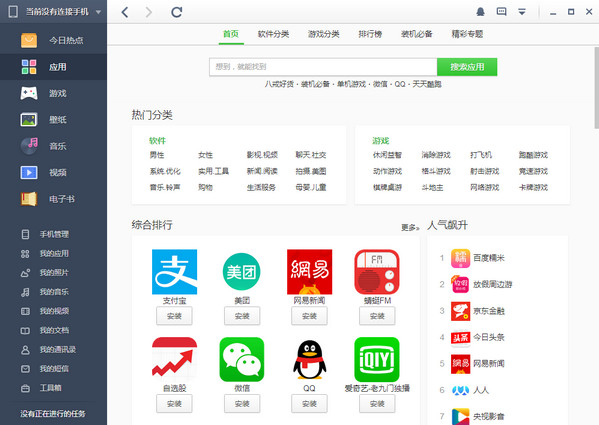The width and height of the screenshot is (599, 425).
Task: Open the 系统.优化 software category
Action: pyautogui.click(x=165, y=171)
